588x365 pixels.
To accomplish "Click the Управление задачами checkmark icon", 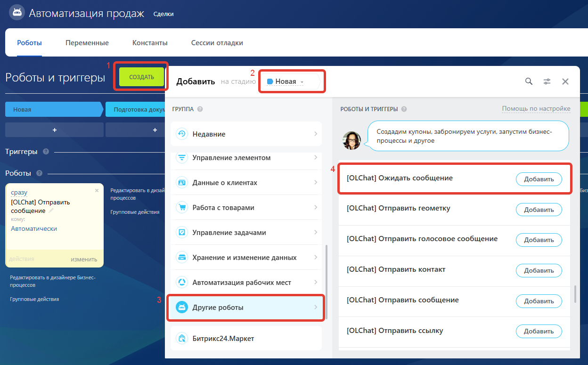I will (x=181, y=232).
